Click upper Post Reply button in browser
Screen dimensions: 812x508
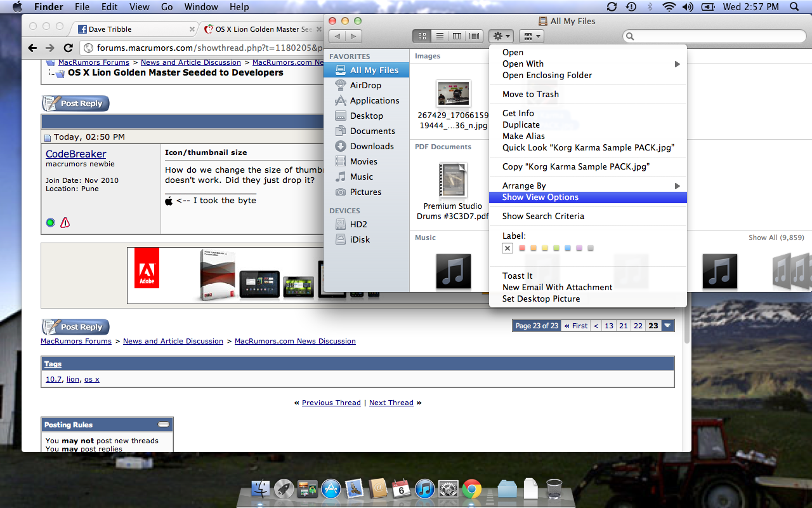click(75, 104)
